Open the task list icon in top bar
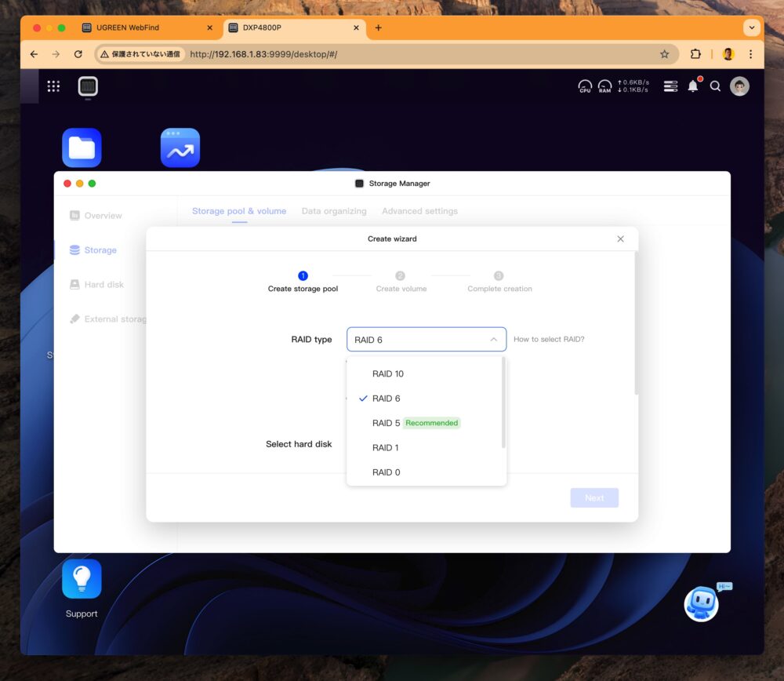 [x=670, y=86]
